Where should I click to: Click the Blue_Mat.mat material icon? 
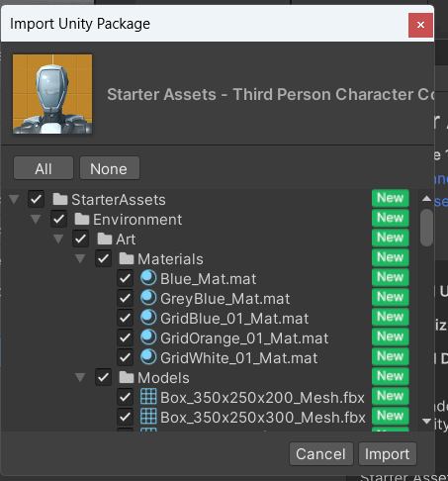coord(148,278)
